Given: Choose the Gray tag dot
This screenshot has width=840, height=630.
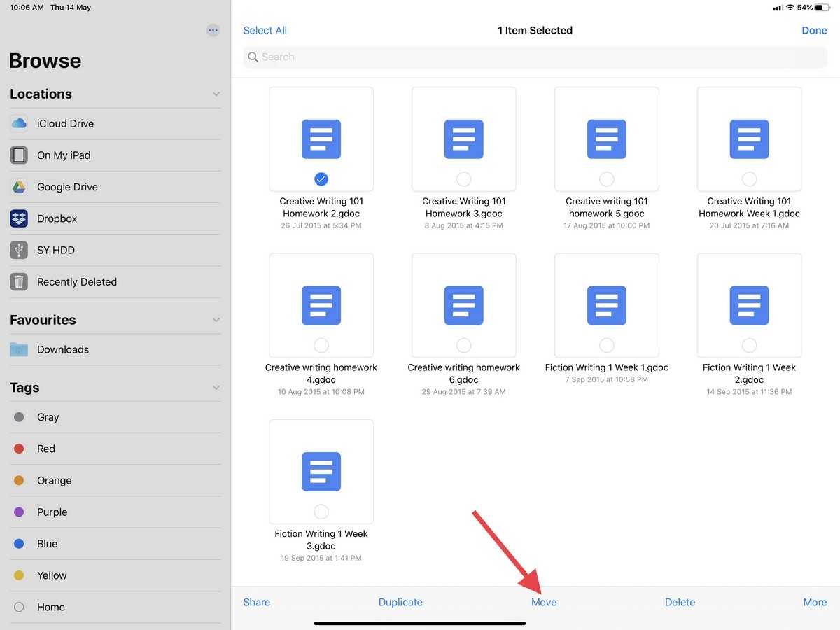Looking at the screenshot, I should [x=19, y=417].
